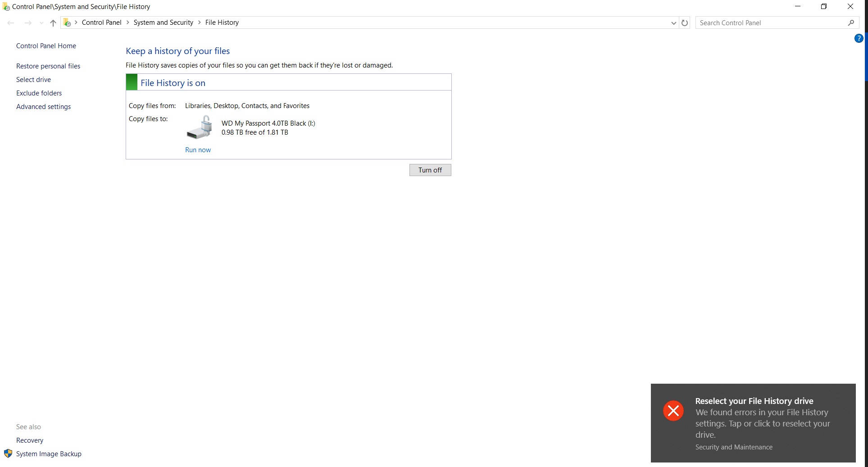Refresh the current Control Panel page
The width and height of the screenshot is (868, 467).
(685, 23)
